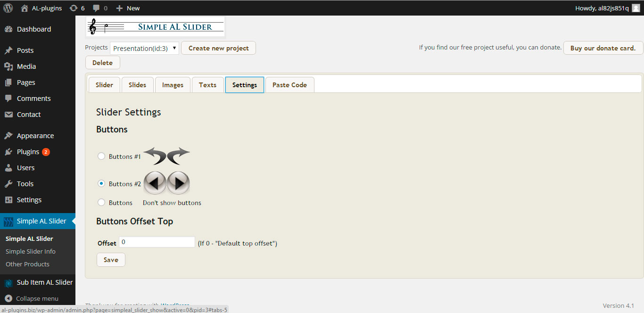Click the Settings sliders icon in sidebar
The height and width of the screenshot is (313, 644).
pyautogui.click(x=8, y=200)
